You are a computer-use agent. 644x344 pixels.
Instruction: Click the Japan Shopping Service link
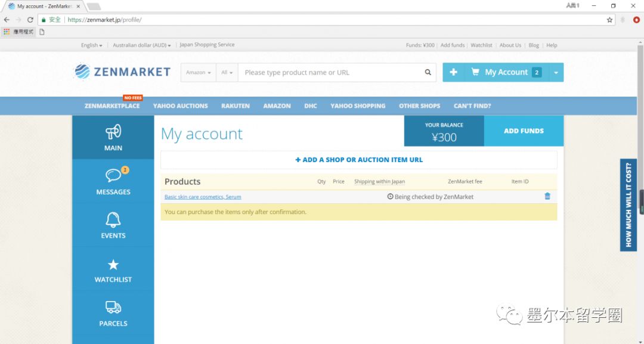point(207,45)
